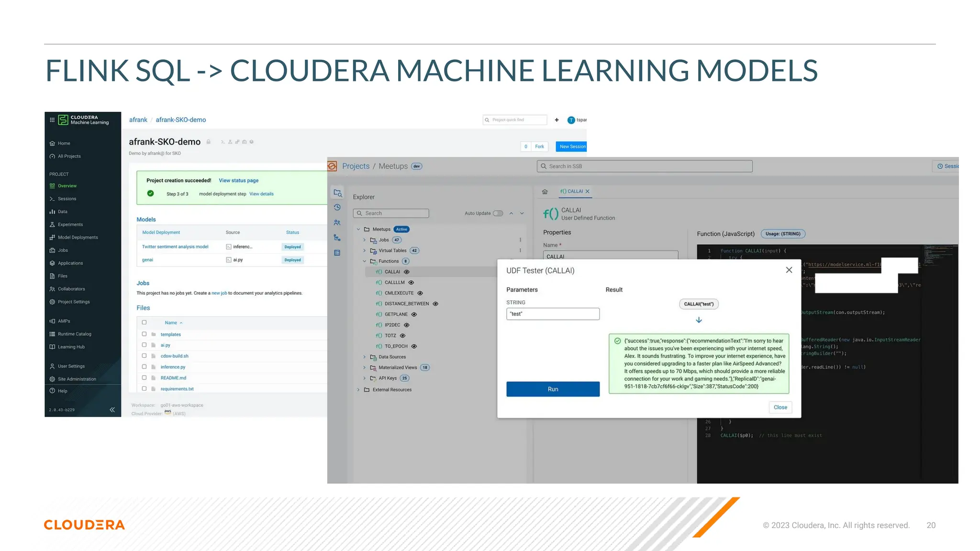Open Twitter sentiment analysis model link
980x551 pixels.
pyautogui.click(x=175, y=247)
